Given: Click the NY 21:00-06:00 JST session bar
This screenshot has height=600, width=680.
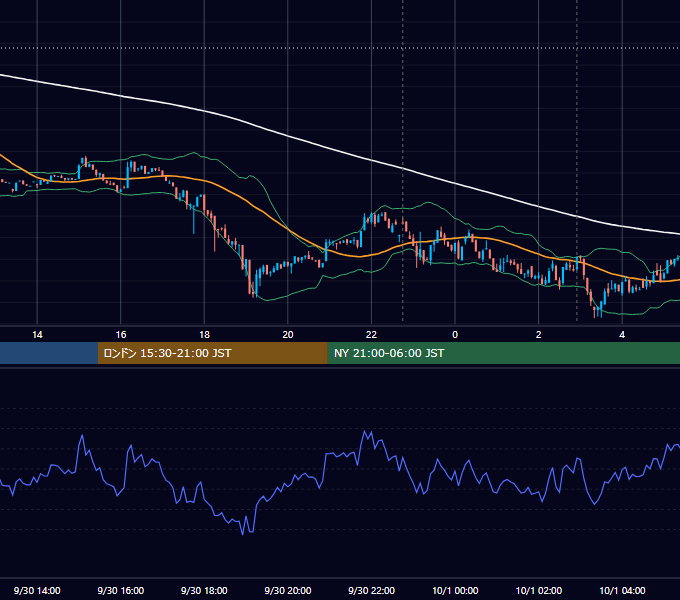Looking at the screenshot, I should pos(503,353).
